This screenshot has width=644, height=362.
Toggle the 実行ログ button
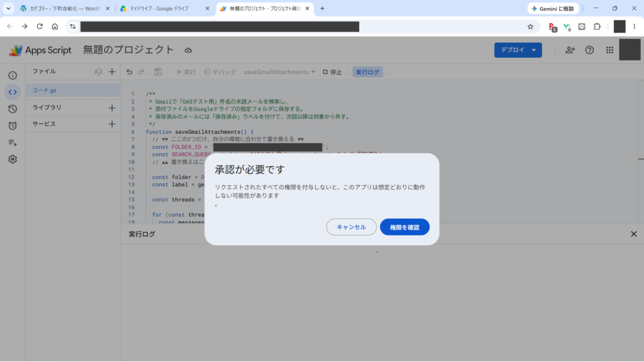[x=367, y=72]
